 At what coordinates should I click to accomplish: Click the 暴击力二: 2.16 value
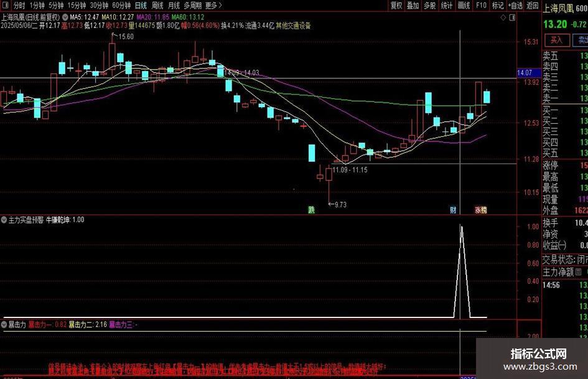[x=88, y=325]
